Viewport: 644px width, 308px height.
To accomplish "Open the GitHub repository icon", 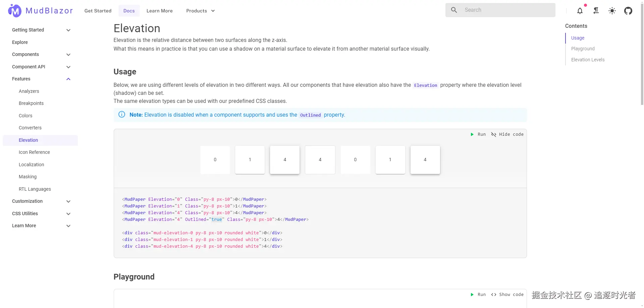I will 628,11.
